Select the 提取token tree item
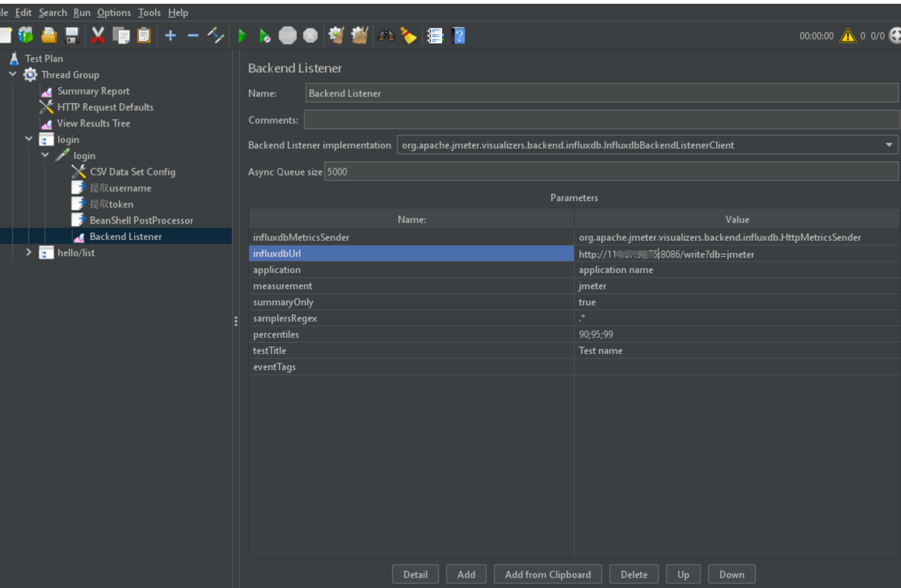 coord(111,204)
